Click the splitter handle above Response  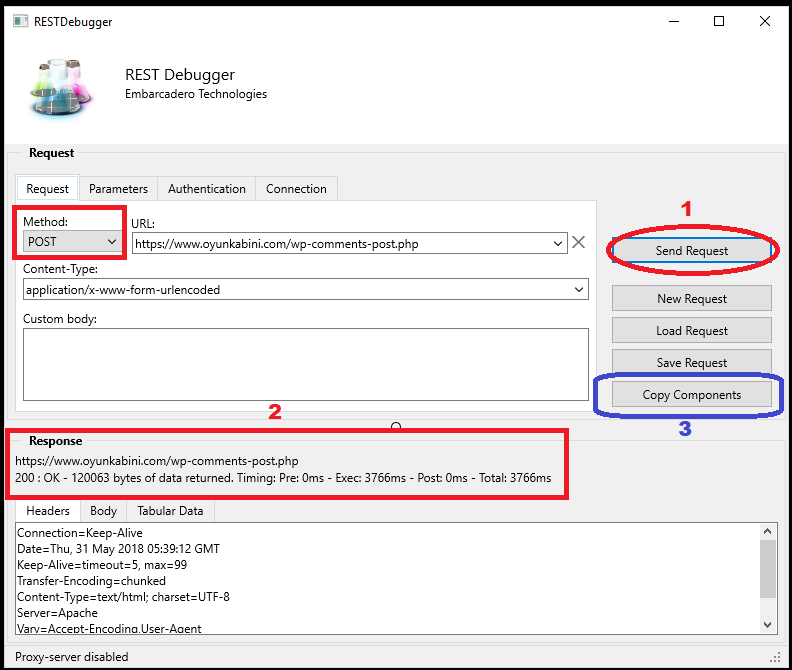pyautogui.click(x=396, y=426)
